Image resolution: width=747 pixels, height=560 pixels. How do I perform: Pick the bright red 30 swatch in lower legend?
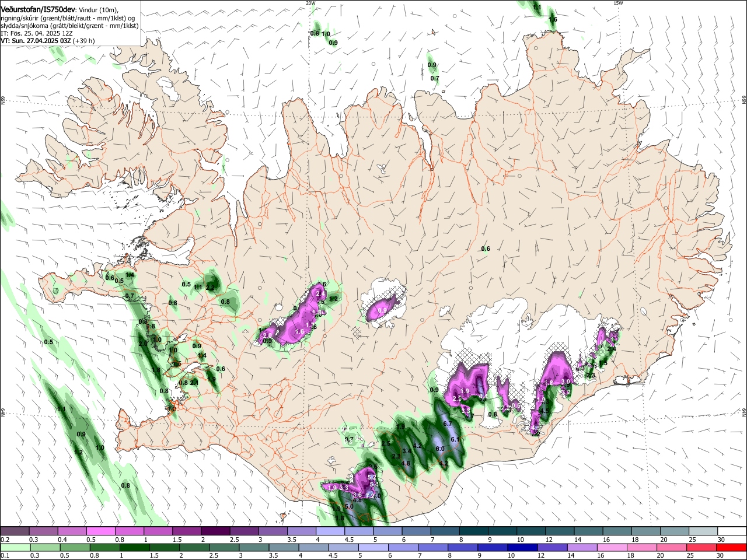point(732,547)
